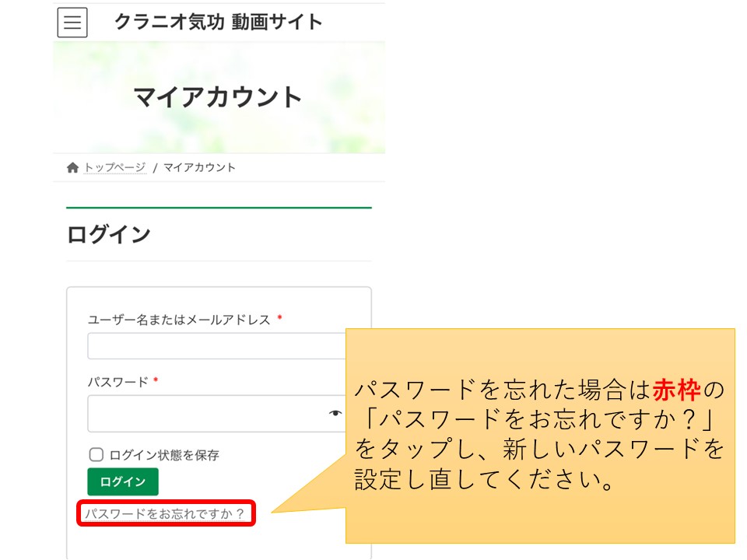Viewport: 747px width, 560px height.
Task: Open the パスワードをお忘れですか？ link
Action: [x=164, y=514]
